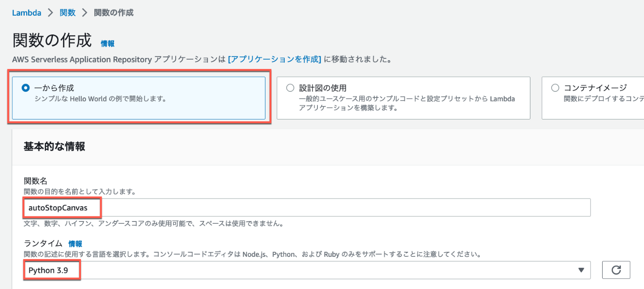
Task: Click the 関数名 field label
Action: coord(35,181)
